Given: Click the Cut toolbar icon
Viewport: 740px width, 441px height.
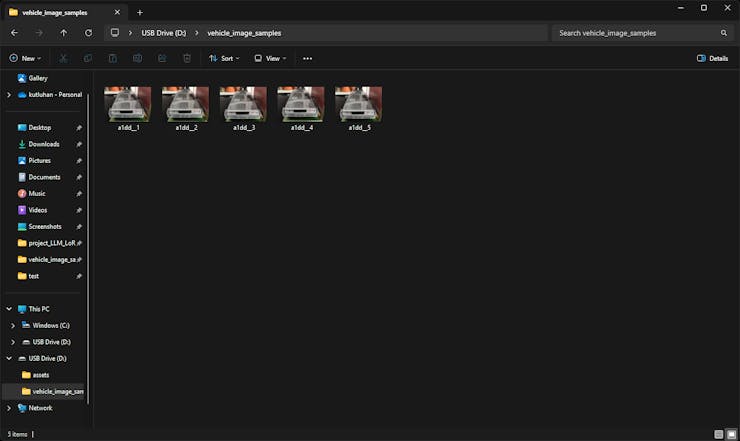Looking at the screenshot, I should [x=63, y=59].
